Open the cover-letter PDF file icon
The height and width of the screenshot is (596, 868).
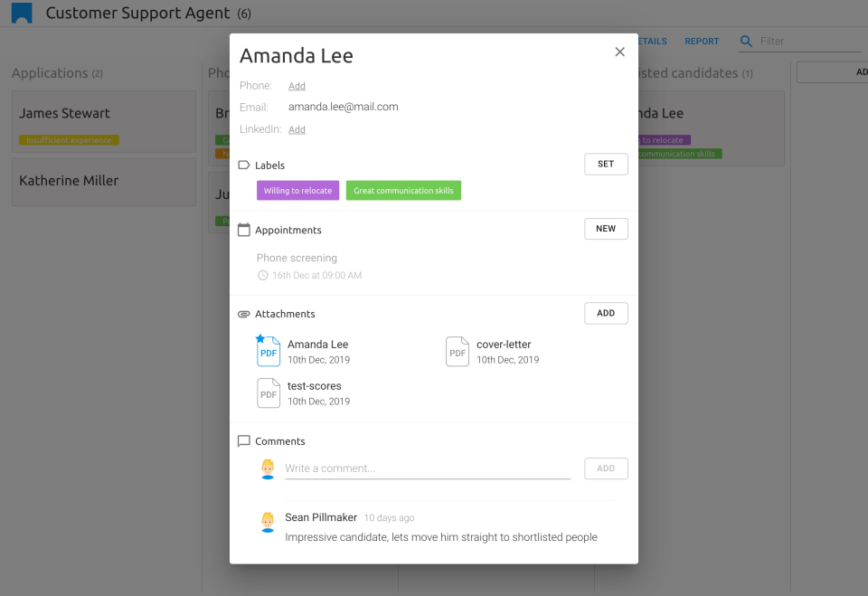[458, 352]
